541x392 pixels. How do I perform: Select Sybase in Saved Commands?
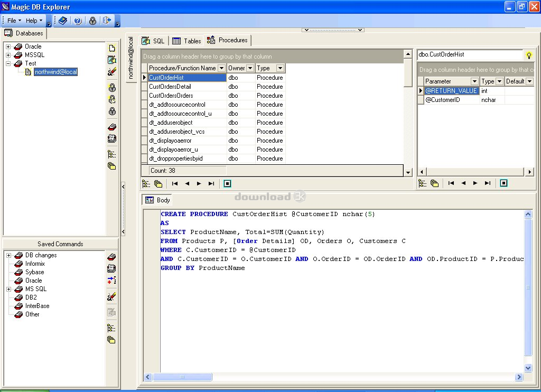[x=34, y=272]
